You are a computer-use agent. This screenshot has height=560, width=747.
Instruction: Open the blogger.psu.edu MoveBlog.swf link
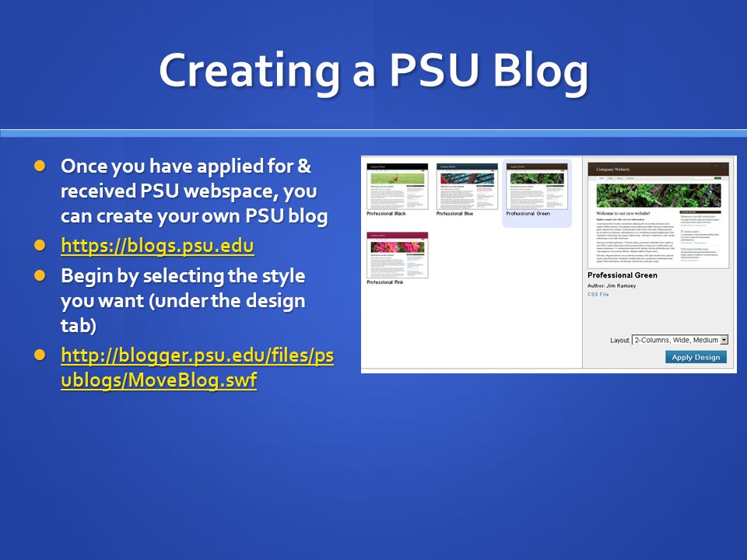(x=197, y=368)
